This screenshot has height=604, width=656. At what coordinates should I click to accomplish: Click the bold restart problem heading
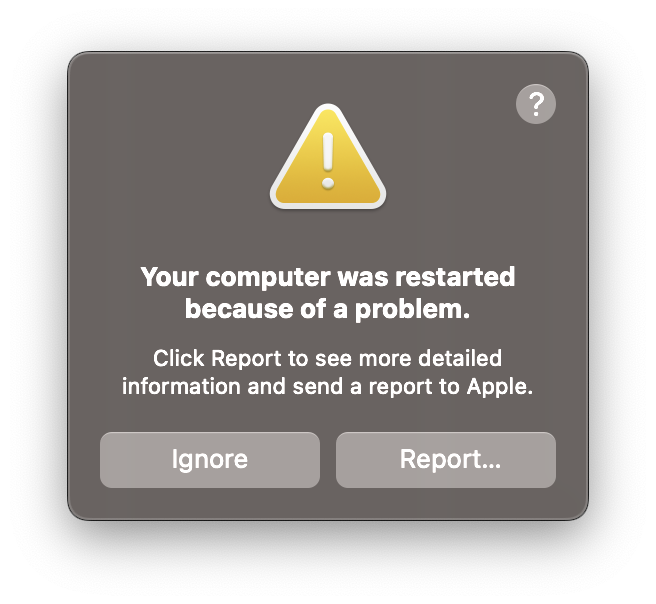pyautogui.click(x=328, y=293)
